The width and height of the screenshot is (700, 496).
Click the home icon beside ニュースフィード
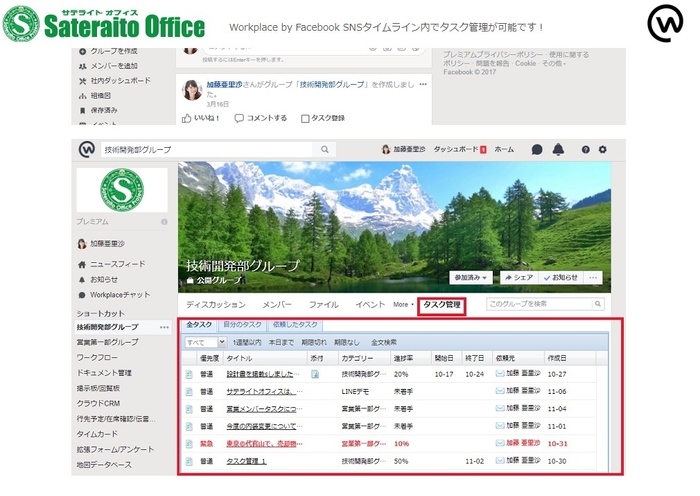[x=82, y=264]
